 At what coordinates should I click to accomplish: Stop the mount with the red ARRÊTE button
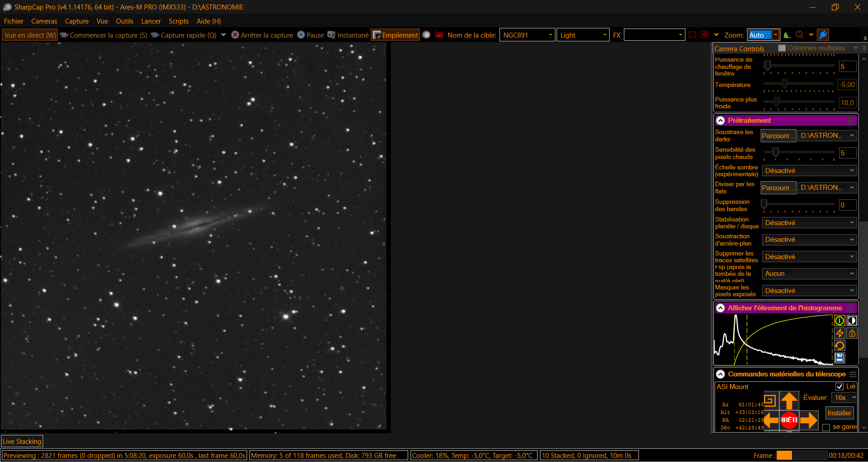point(789,420)
